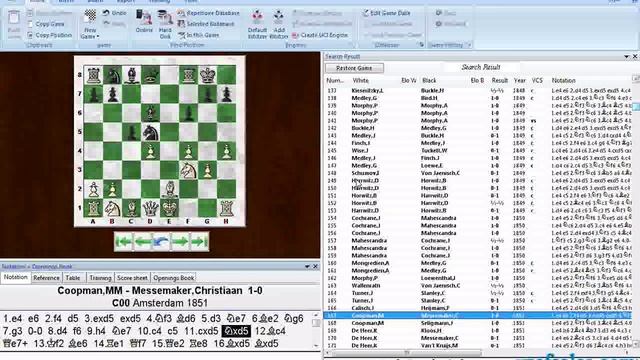This screenshot has width=640, height=360.
Task: Sort by the Year column header
Action: 520,80
